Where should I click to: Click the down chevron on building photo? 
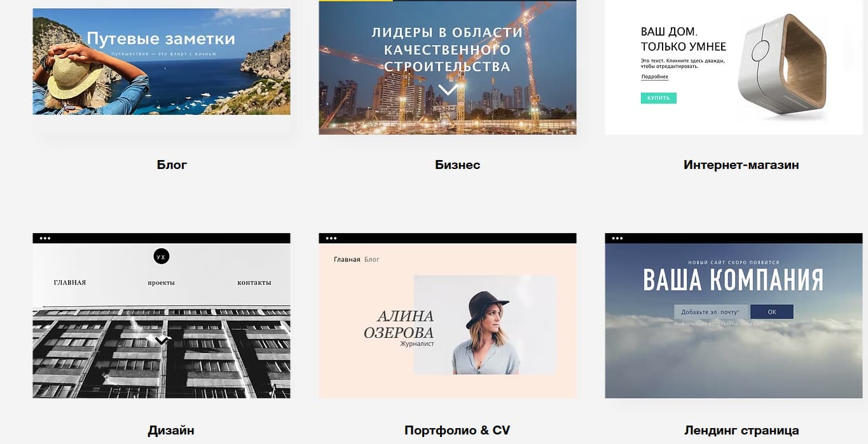[162, 341]
